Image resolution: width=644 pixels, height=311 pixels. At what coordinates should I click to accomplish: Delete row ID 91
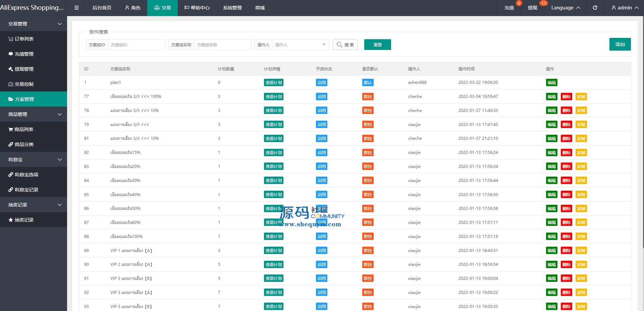pyautogui.click(x=567, y=278)
